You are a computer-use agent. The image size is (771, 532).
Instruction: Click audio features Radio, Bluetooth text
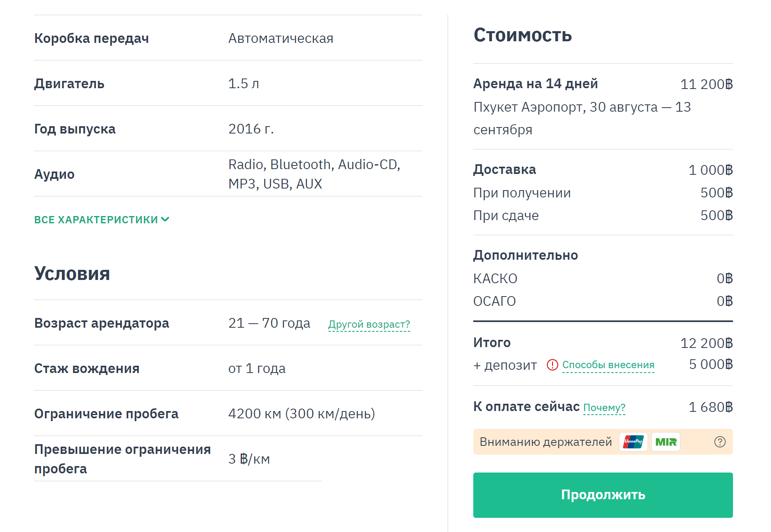(x=314, y=174)
